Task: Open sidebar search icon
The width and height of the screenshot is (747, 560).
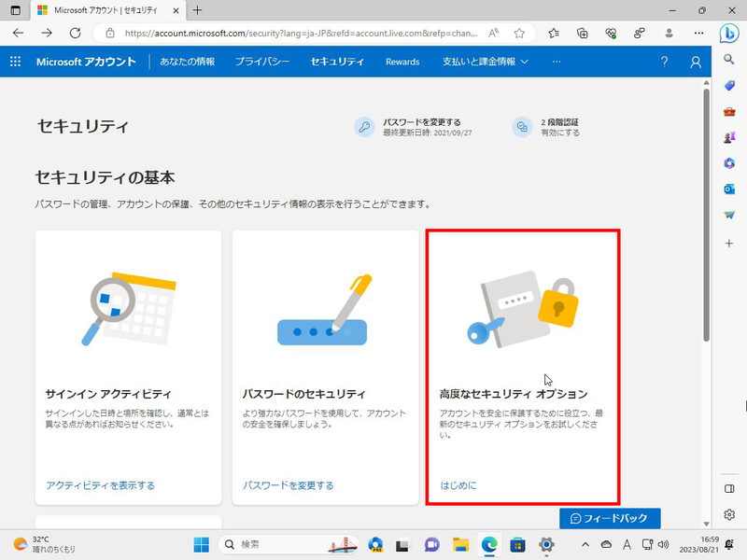Action: point(729,60)
